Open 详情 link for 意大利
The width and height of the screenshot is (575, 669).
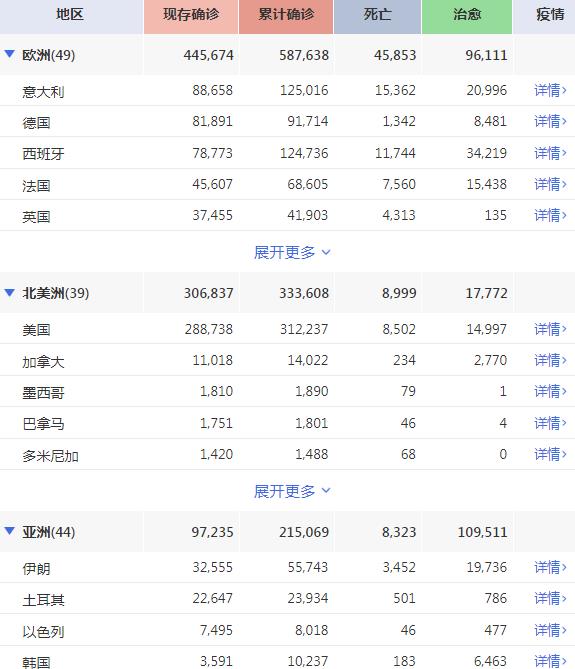(550, 90)
